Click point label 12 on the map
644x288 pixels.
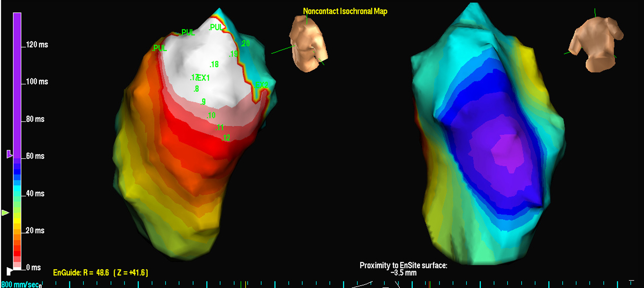click(x=226, y=138)
